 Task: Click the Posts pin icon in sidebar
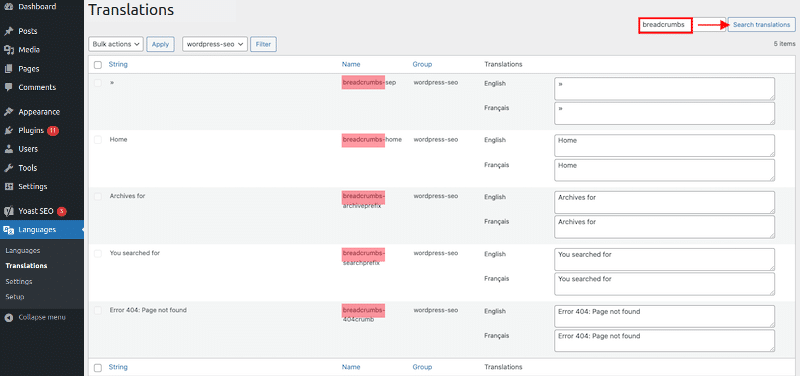(x=8, y=31)
